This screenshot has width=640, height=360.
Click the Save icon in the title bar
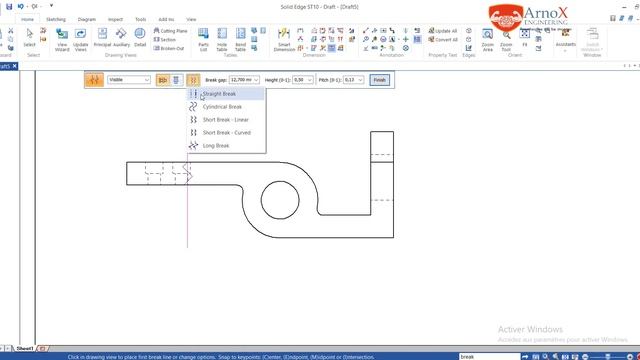pos(9,7)
